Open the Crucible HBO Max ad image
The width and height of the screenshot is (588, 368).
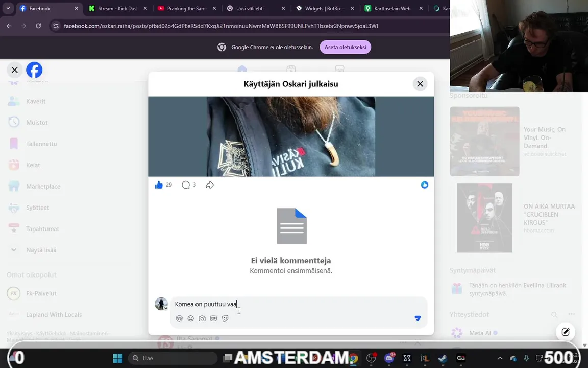[x=484, y=218]
